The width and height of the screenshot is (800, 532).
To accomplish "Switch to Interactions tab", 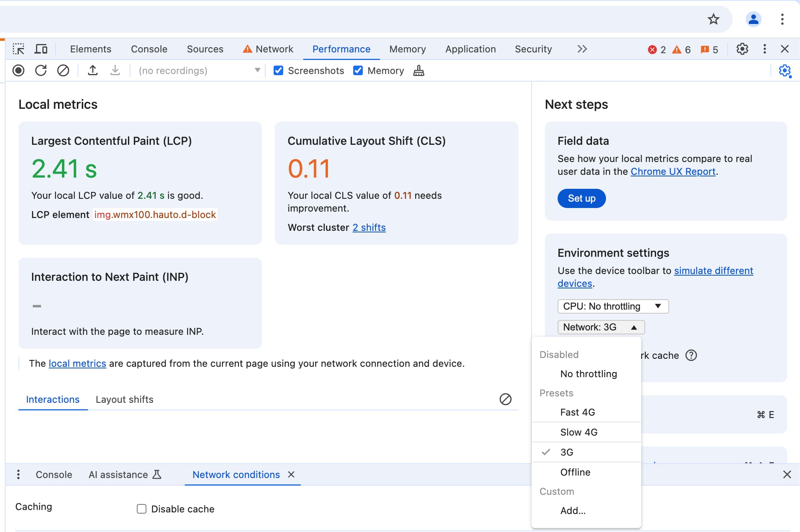I will coord(53,399).
